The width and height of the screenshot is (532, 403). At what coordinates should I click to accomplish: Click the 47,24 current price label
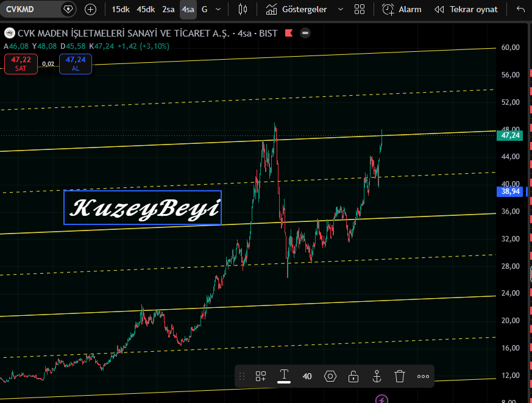click(509, 135)
